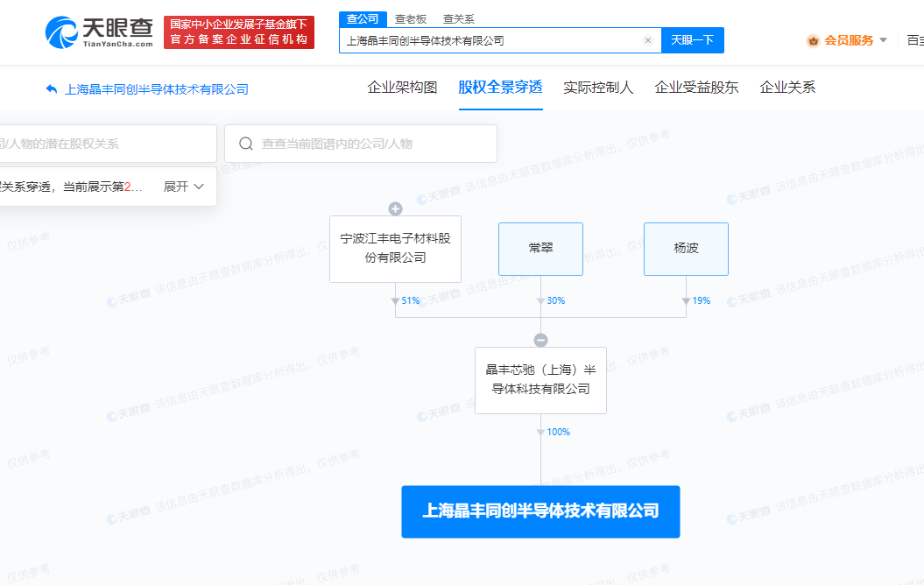Open the 上海晶丰同创半导体技术有限公司 company link
924x585 pixels.
tap(151, 88)
